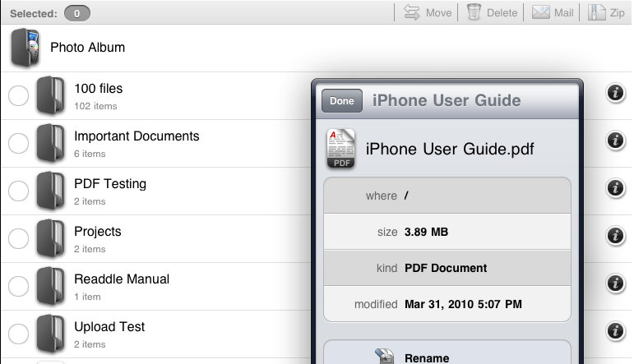Select the Important Documents checkbox circle

click(x=19, y=144)
